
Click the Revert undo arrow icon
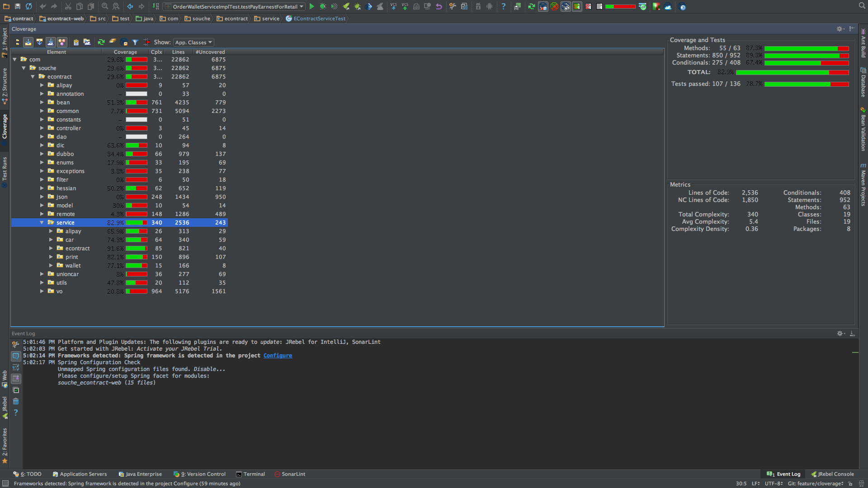click(x=439, y=6)
